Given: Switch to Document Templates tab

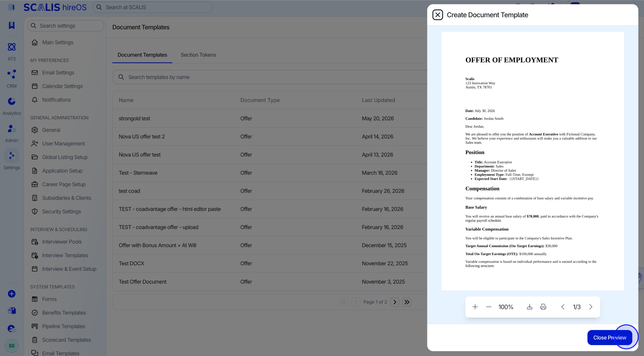Looking at the screenshot, I should 142,55.
